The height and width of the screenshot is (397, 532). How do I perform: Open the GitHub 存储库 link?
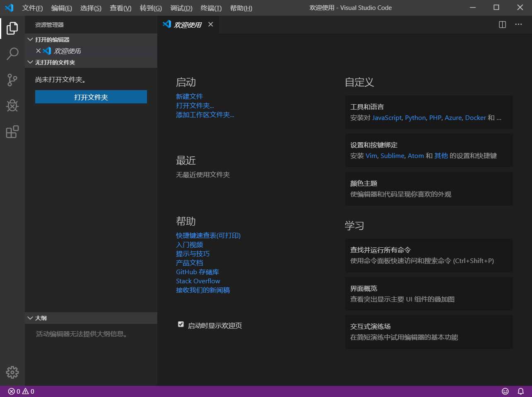pyautogui.click(x=197, y=272)
